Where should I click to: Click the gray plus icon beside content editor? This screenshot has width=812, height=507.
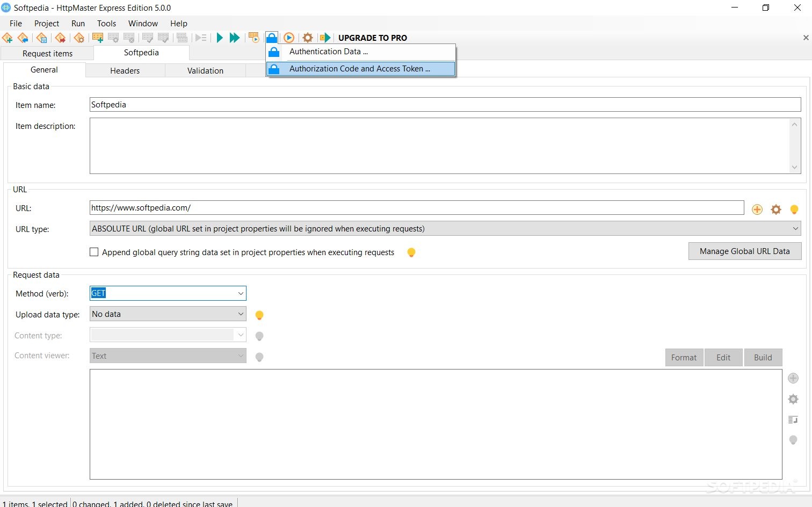[x=793, y=378]
